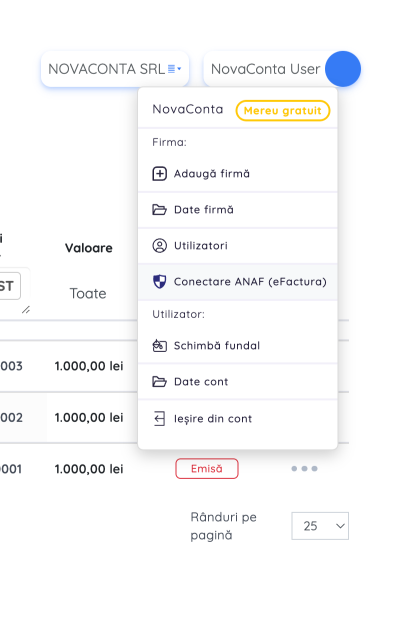Click the plus icon beside Adaugă firmă
This screenshot has width=412, height=631.
point(159,174)
